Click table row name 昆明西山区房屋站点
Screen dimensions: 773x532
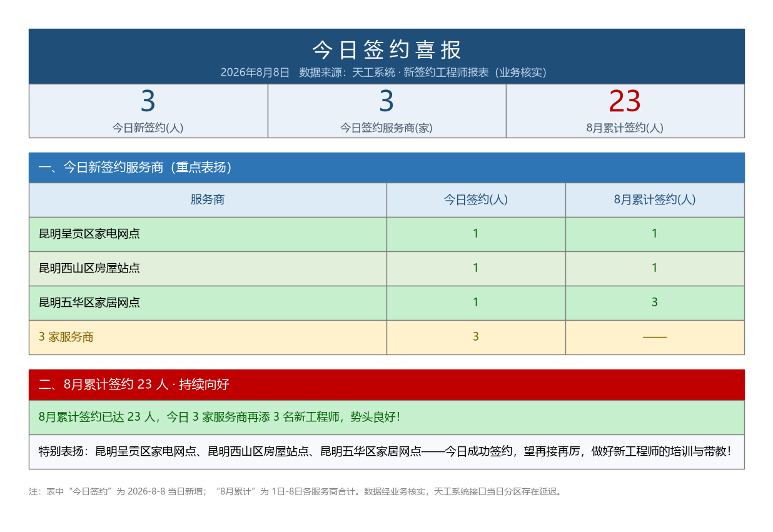(x=89, y=269)
